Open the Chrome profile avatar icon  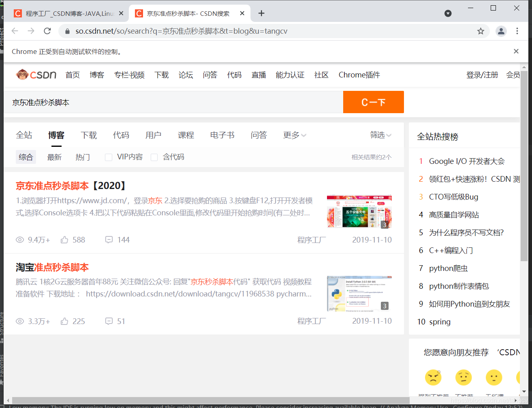point(501,31)
